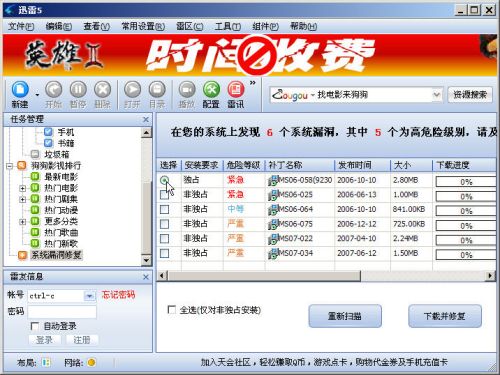Click the 狗狗影视排行 folder icon
The width and height of the screenshot is (500, 375).
pos(22,165)
